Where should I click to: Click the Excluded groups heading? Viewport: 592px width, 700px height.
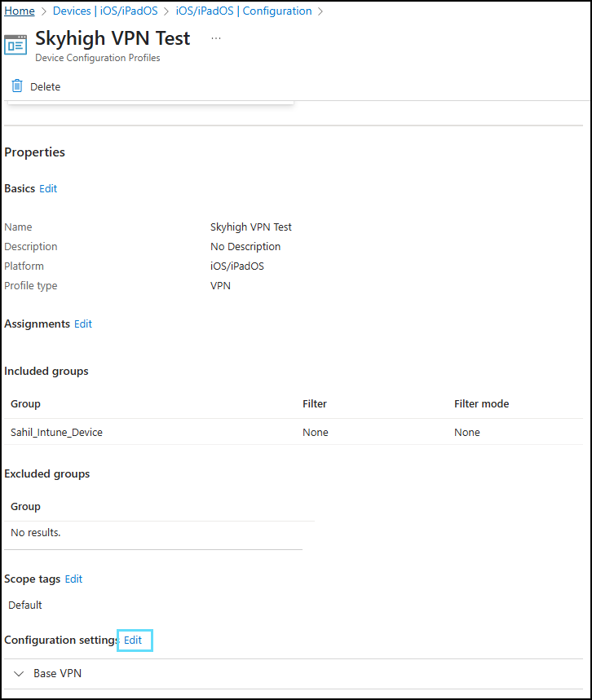pos(47,473)
